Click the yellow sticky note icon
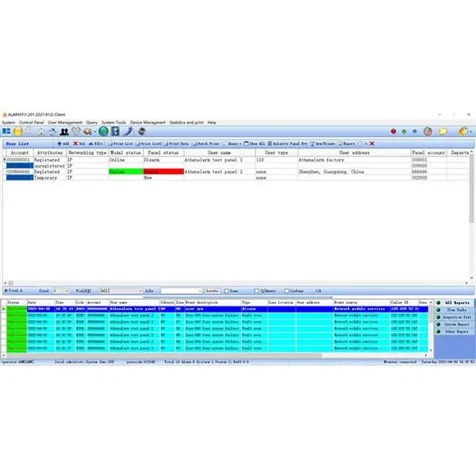This screenshot has height=476, width=476. point(443,132)
